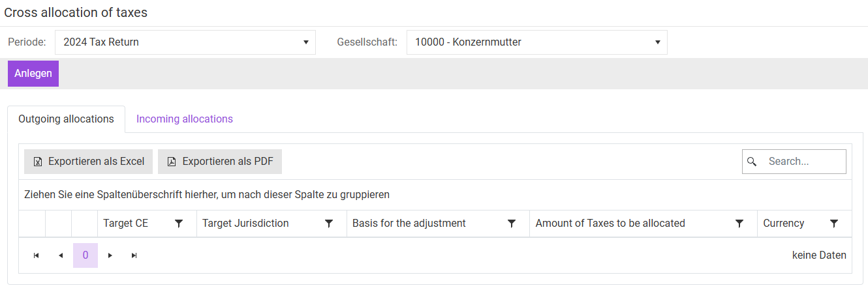Switch to Incoming allocations tab
The image size is (868, 290).
(x=185, y=119)
